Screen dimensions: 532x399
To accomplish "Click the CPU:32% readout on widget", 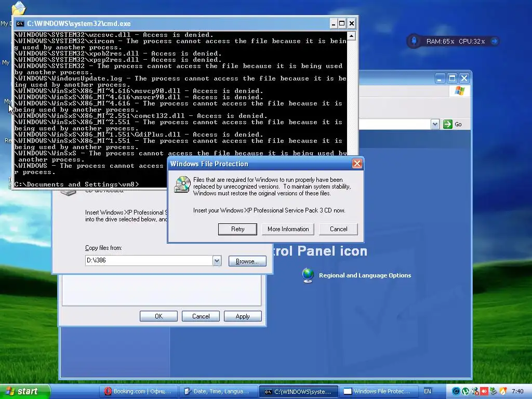I will coord(472,42).
